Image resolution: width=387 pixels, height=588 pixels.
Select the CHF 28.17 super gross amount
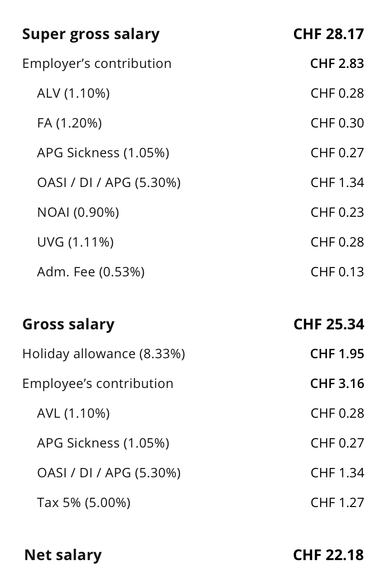point(328,34)
